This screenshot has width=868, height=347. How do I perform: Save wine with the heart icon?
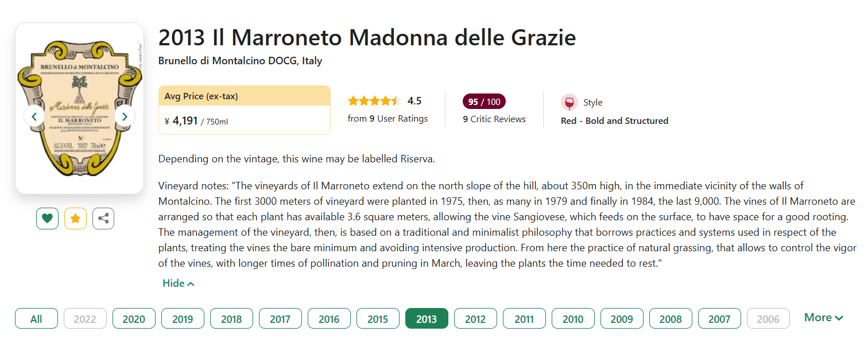pos(47,219)
